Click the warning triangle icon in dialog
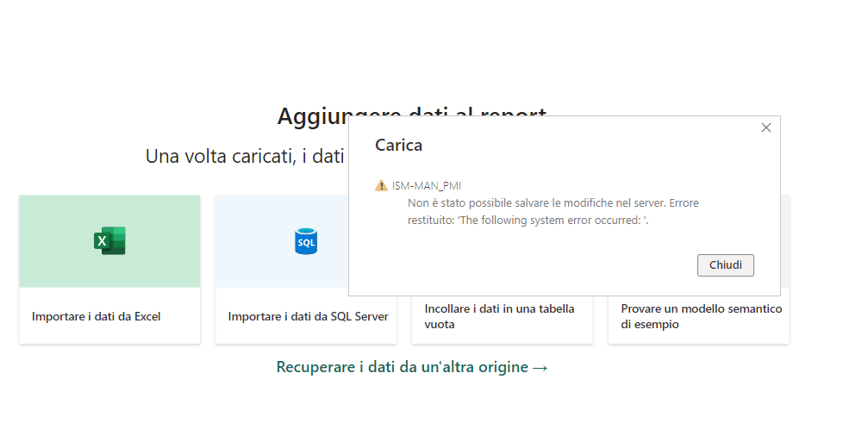 pos(381,185)
